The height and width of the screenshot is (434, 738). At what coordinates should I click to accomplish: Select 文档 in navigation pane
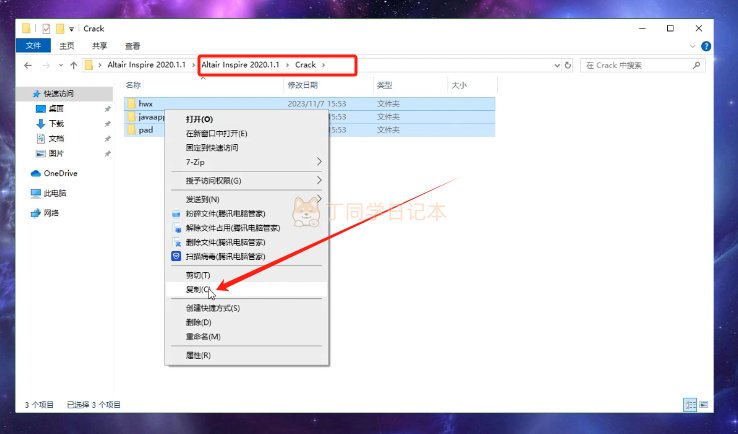click(56, 139)
